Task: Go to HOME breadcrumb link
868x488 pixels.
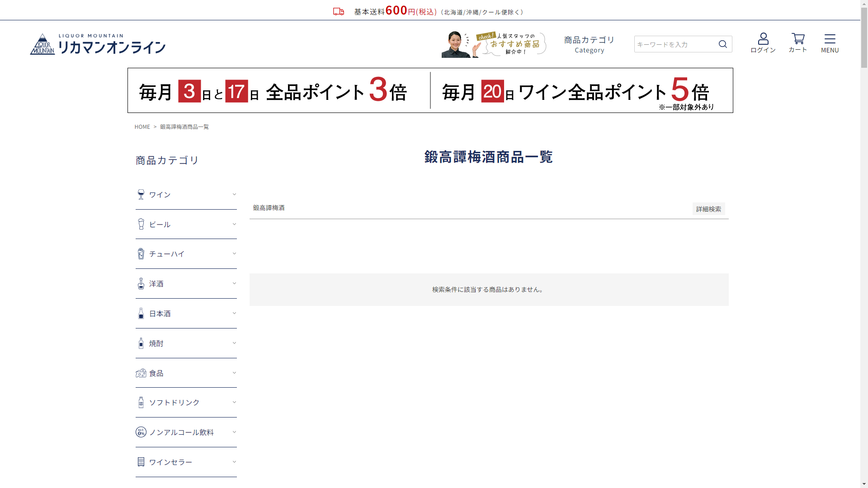Action: (x=142, y=127)
